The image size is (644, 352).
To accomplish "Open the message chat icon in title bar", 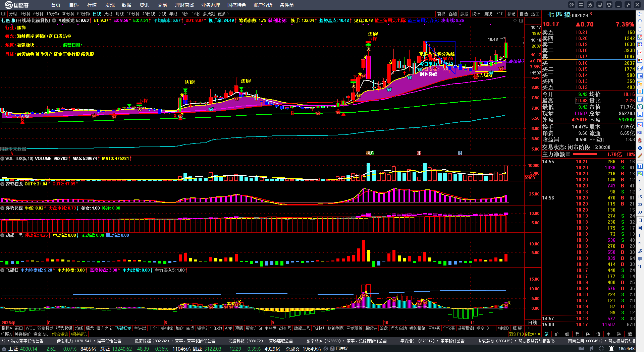I will click(x=572, y=5).
